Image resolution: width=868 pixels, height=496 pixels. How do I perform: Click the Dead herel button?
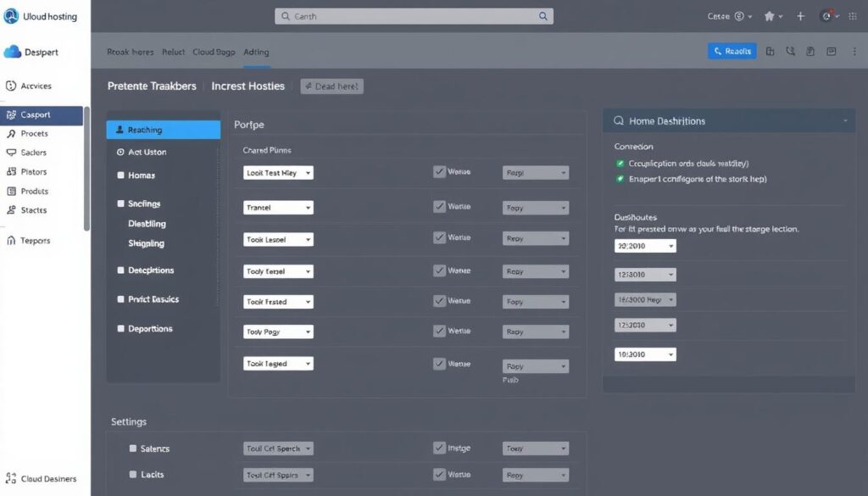[331, 86]
